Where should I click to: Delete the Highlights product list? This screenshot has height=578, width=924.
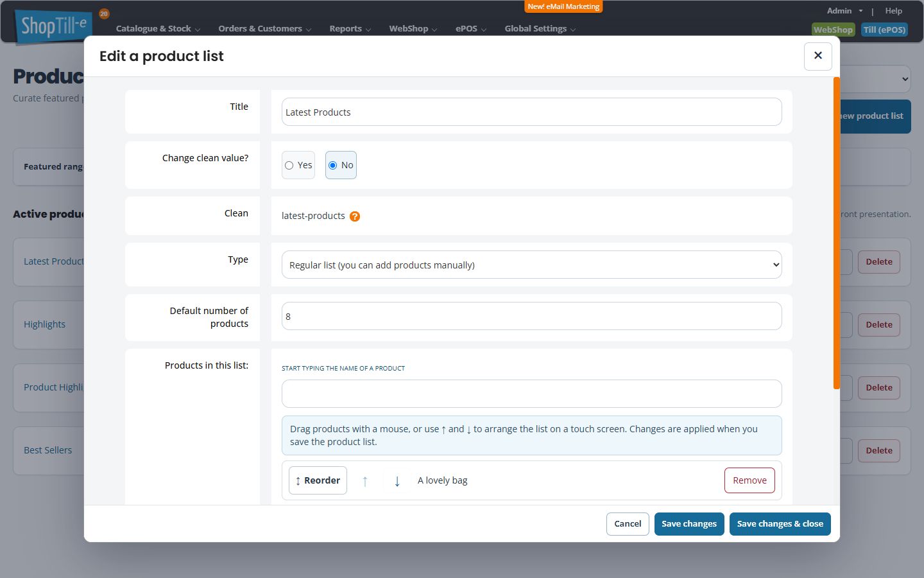[x=879, y=325]
